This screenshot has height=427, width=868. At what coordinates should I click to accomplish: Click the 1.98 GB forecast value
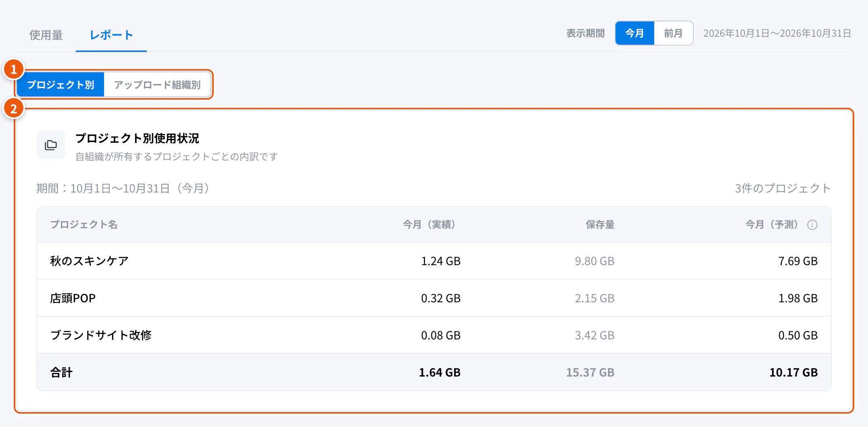pos(798,298)
